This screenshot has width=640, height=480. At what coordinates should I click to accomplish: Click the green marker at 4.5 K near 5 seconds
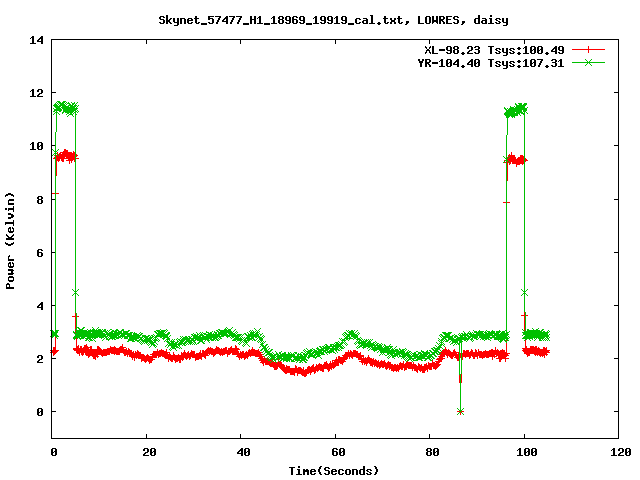75,293
